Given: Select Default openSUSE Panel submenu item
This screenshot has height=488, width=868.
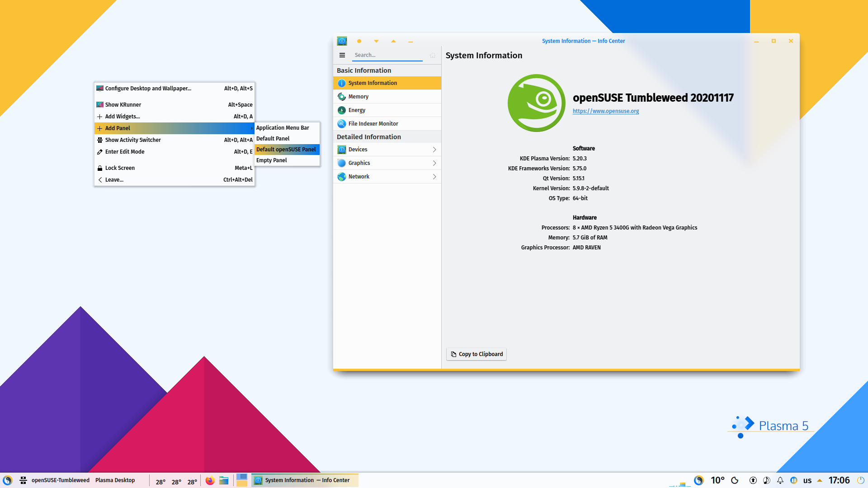Looking at the screenshot, I should point(287,150).
